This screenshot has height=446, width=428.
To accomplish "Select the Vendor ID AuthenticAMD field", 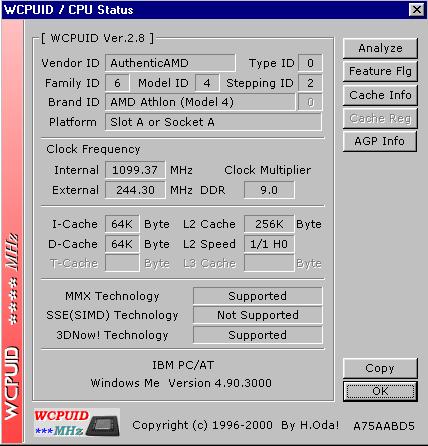I will point(170,63).
